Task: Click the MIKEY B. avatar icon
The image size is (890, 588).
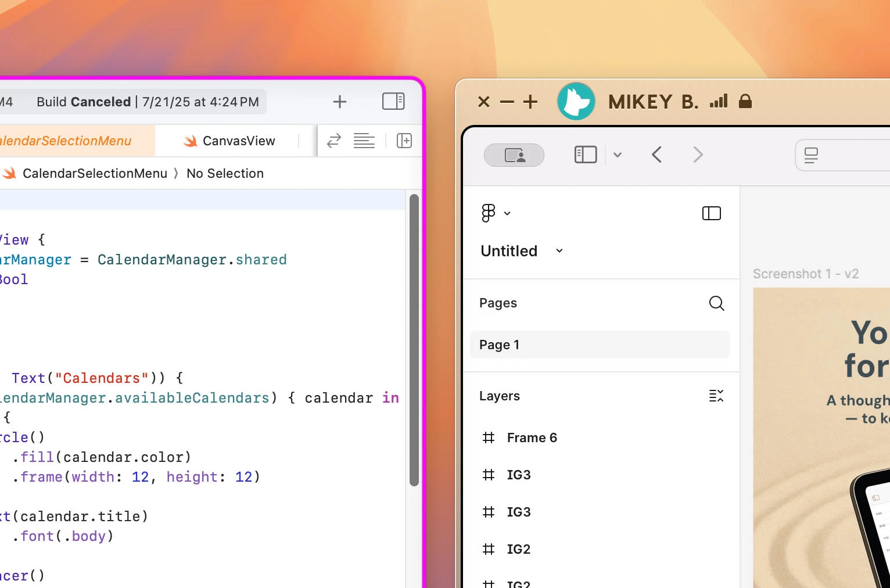Action: [x=576, y=101]
